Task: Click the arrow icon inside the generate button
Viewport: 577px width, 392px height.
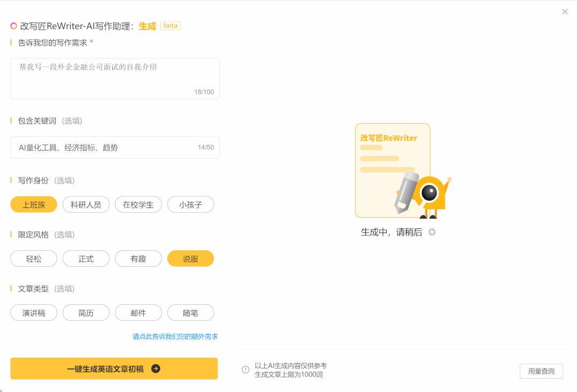Action: point(157,368)
